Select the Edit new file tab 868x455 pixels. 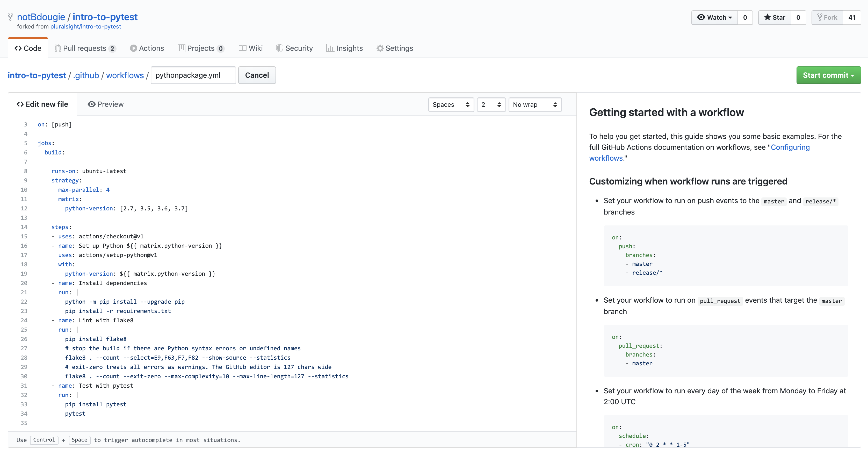click(x=42, y=104)
